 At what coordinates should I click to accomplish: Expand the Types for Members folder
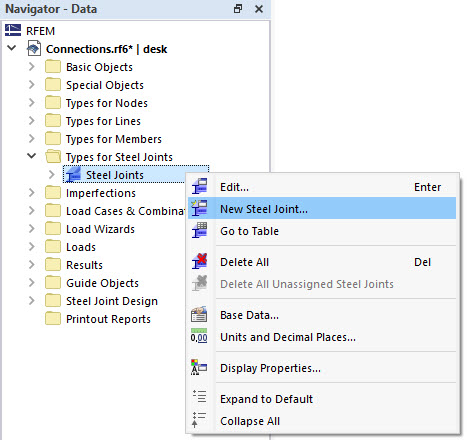pyautogui.click(x=31, y=138)
